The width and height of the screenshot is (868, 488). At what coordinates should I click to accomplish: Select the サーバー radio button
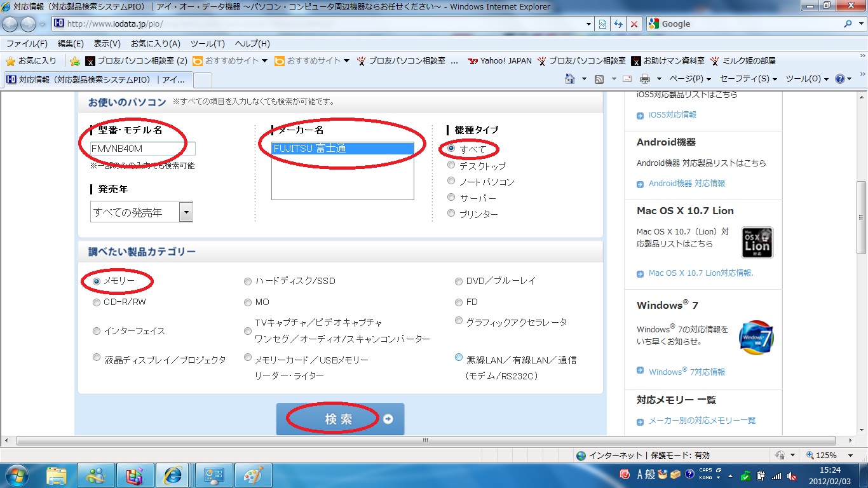coord(451,198)
